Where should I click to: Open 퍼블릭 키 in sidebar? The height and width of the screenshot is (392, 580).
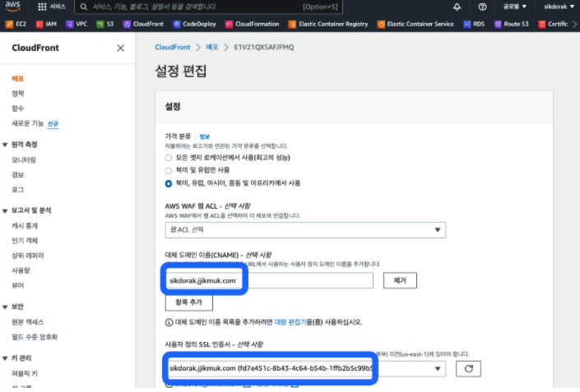point(25,374)
